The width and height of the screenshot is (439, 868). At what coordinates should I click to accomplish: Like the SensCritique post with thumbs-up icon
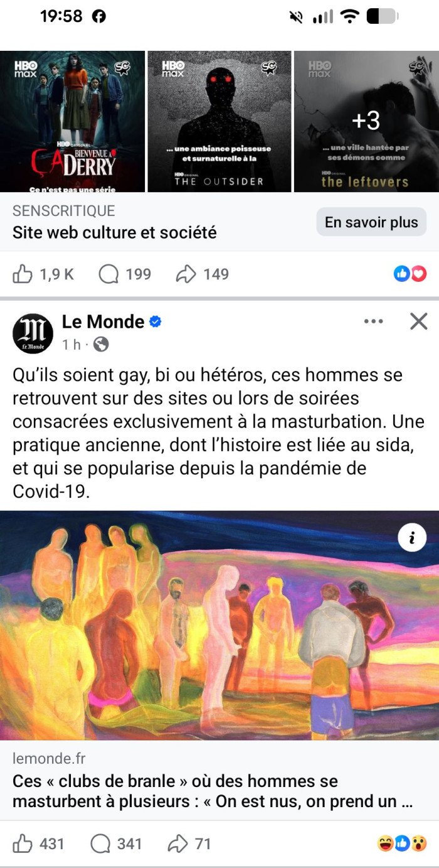(x=43, y=274)
